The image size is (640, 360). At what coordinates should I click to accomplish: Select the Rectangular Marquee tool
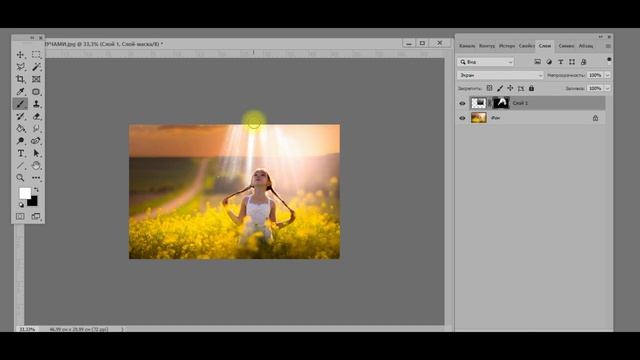(36, 55)
